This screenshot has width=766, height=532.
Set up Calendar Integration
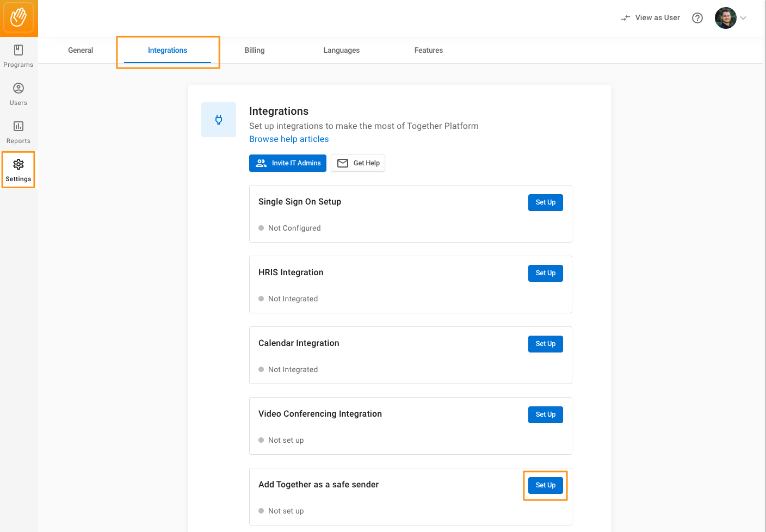(546, 344)
